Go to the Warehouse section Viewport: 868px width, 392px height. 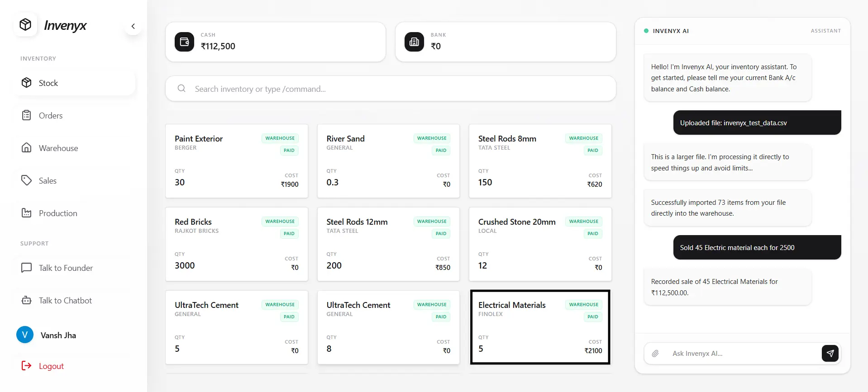(75, 148)
